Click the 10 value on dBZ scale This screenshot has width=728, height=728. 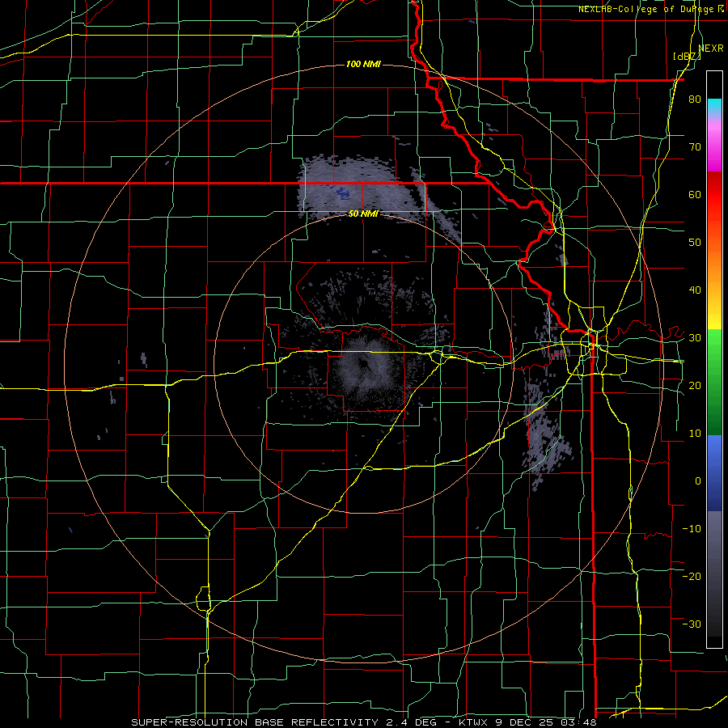pyautogui.click(x=695, y=434)
